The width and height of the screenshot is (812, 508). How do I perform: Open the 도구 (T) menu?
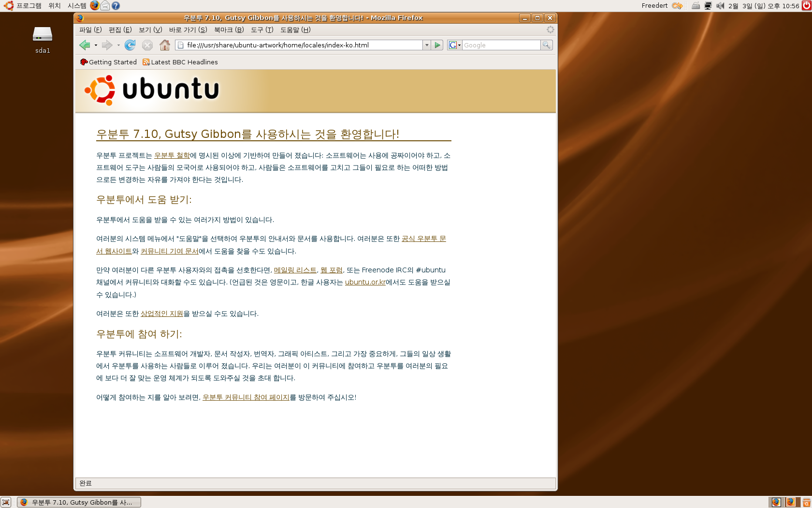pyautogui.click(x=262, y=30)
